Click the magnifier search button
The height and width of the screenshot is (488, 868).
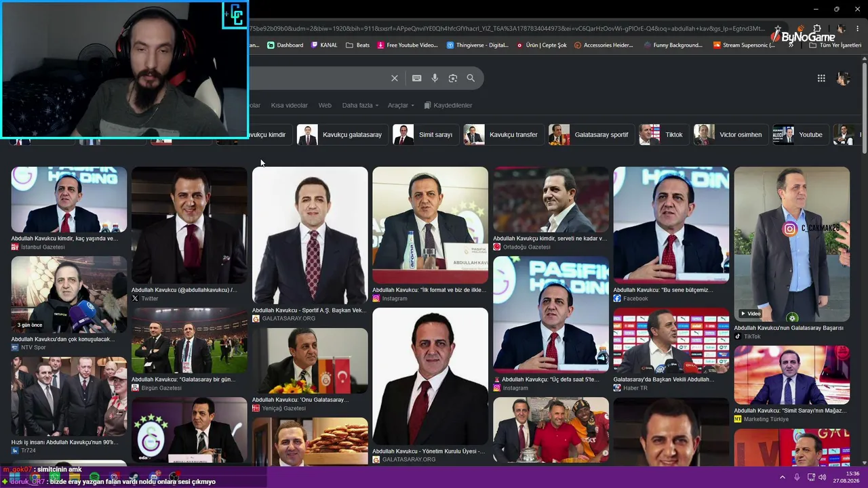click(471, 78)
